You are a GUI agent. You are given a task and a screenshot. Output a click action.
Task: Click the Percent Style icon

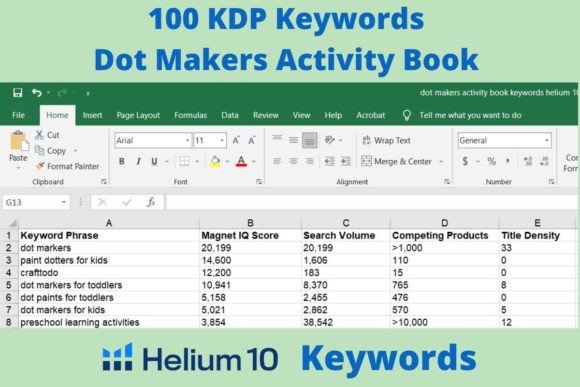point(491,161)
